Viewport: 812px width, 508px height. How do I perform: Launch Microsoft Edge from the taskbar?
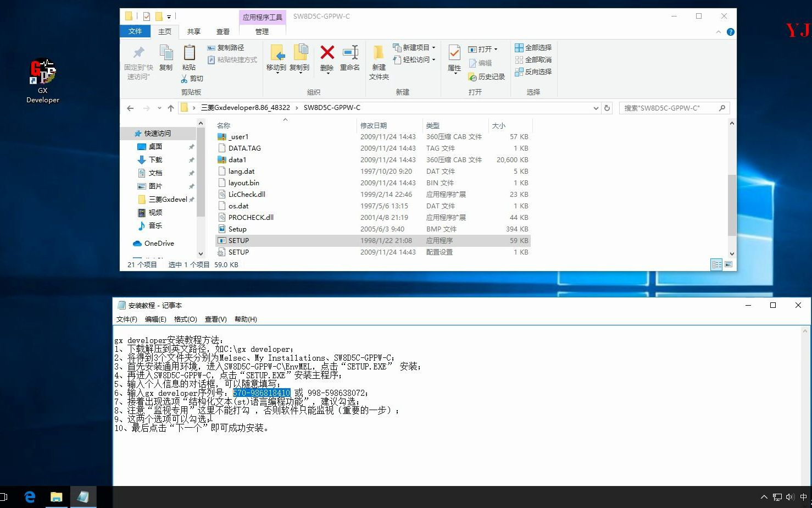coord(30,496)
